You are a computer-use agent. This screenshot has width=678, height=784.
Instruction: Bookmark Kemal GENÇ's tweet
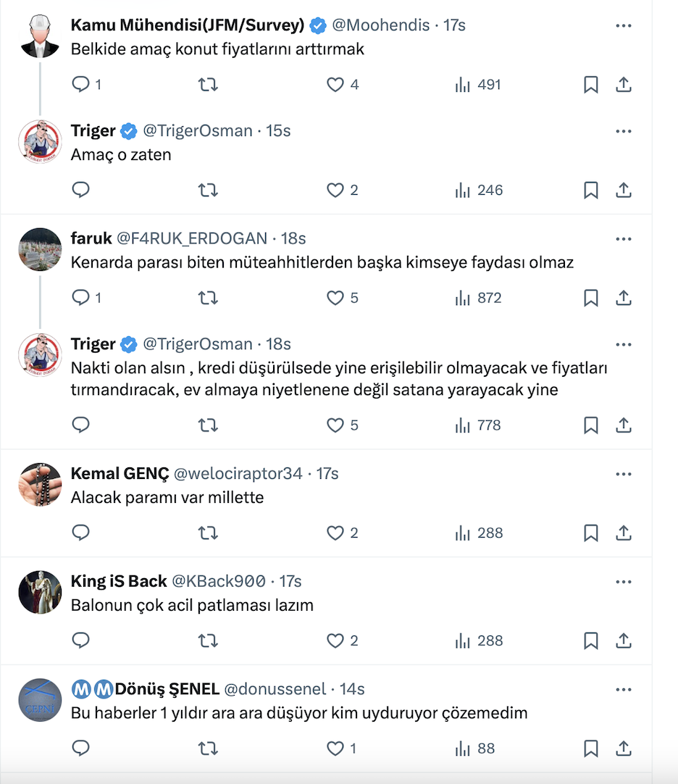pos(590,533)
